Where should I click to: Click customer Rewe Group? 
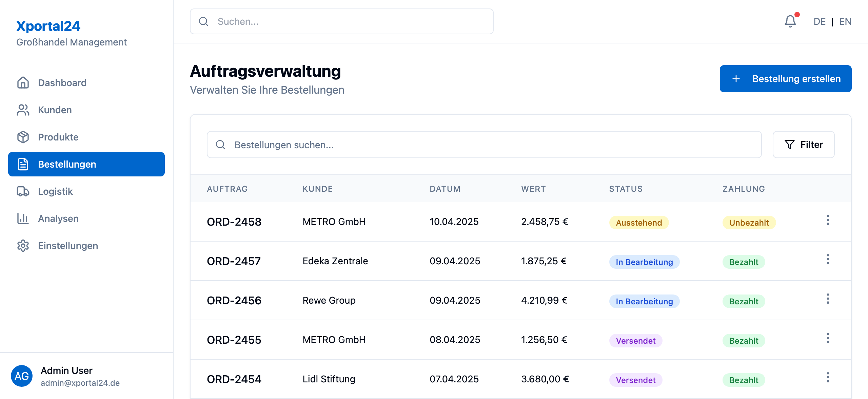coord(329,300)
